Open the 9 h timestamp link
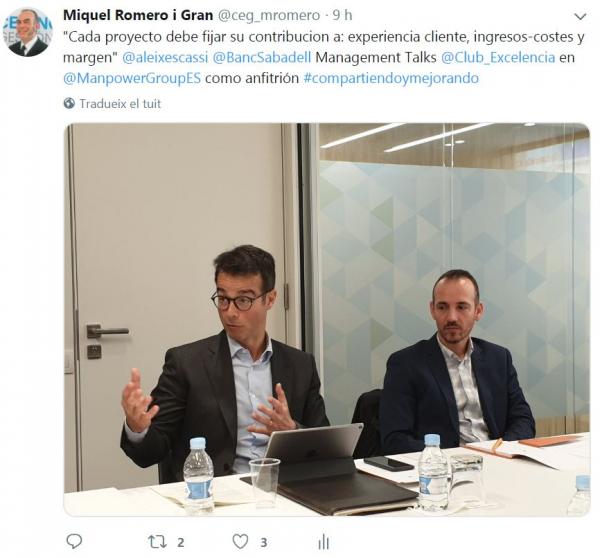 (x=342, y=15)
